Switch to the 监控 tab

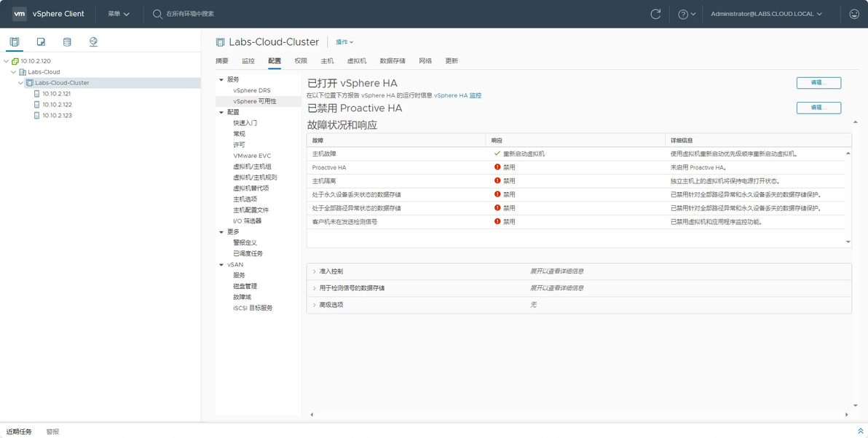pyautogui.click(x=248, y=61)
